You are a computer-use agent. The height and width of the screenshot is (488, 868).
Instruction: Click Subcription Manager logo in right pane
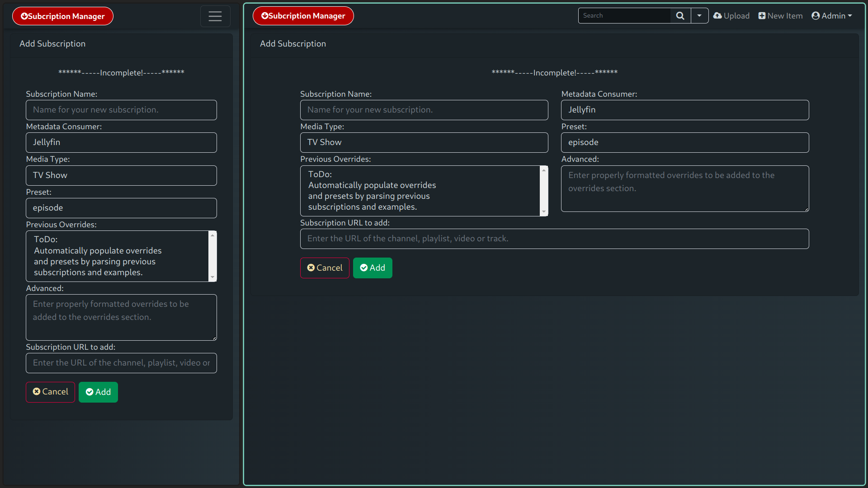pyautogui.click(x=303, y=16)
